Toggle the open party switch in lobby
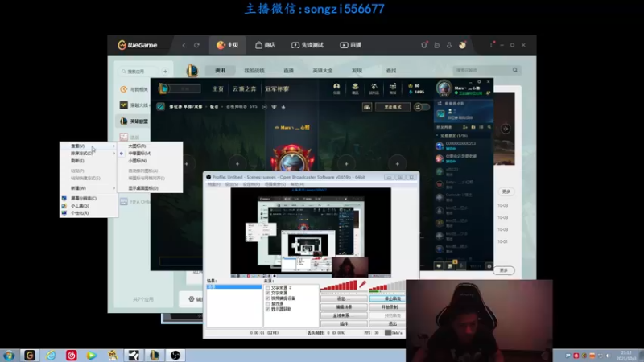The image size is (644, 362). pyautogui.click(x=421, y=107)
